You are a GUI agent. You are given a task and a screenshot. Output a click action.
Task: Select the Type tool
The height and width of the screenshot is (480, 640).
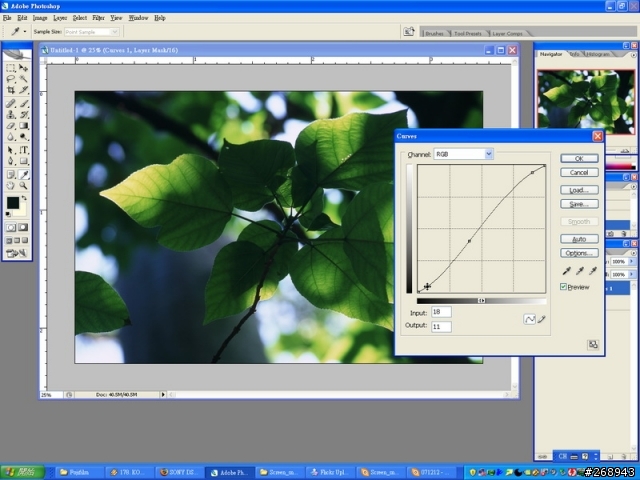[23, 150]
